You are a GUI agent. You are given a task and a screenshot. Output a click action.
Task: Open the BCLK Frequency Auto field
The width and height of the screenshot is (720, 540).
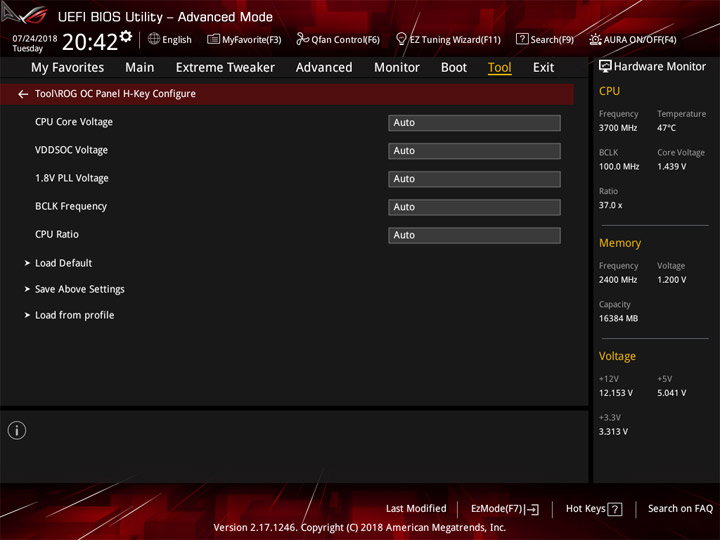(x=474, y=207)
